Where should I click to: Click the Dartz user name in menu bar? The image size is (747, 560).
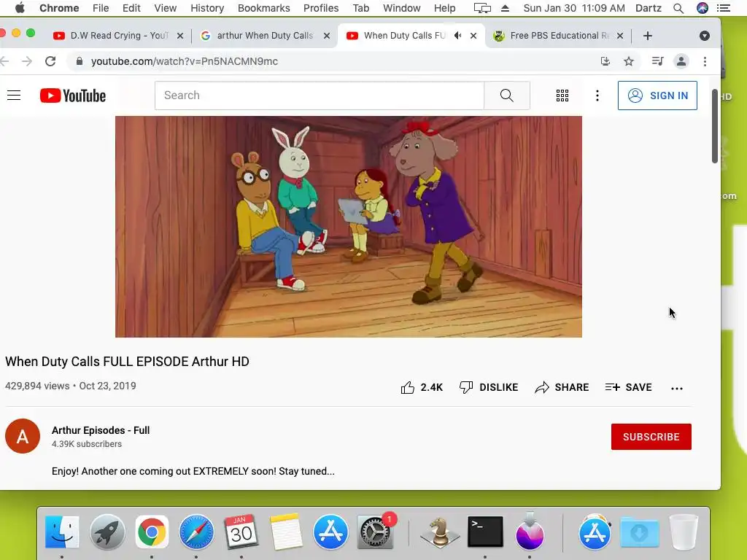[649, 8]
